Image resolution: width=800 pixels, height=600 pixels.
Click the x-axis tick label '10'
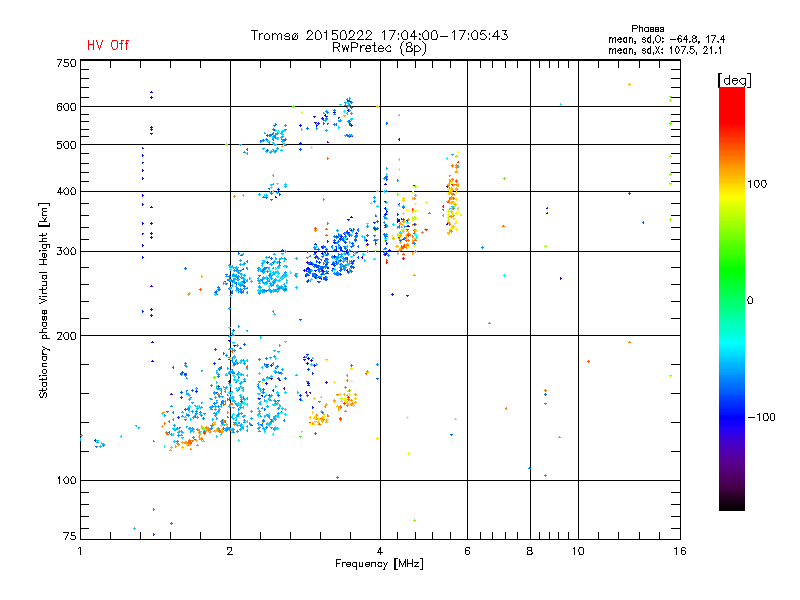pos(578,551)
